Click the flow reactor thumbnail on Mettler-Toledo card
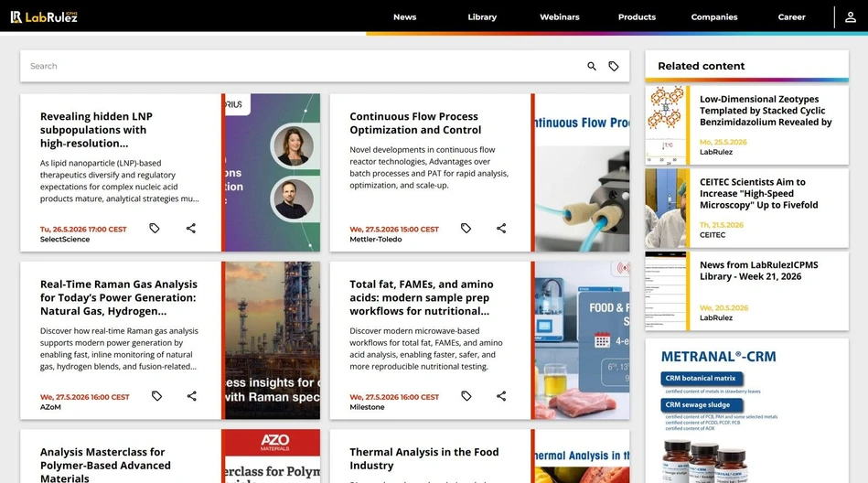The height and width of the screenshot is (483, 868). (x=582, y=172)
